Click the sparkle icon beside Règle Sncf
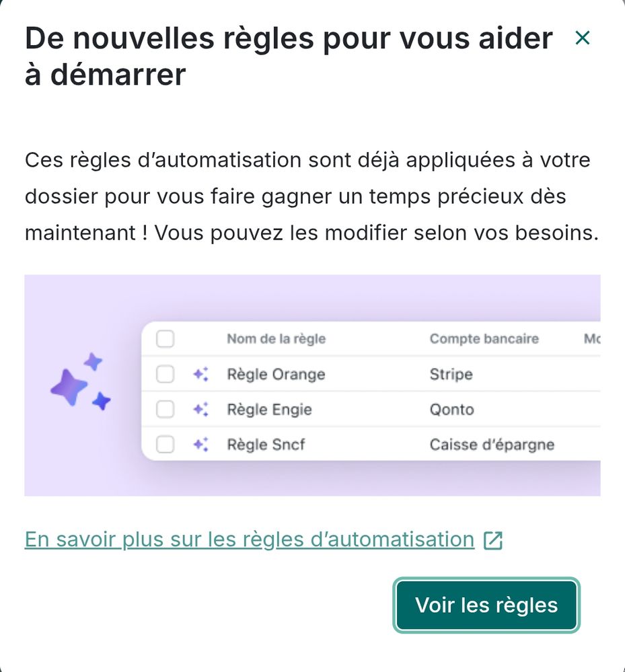Viewport: 625px width, 672px height. 200,444
